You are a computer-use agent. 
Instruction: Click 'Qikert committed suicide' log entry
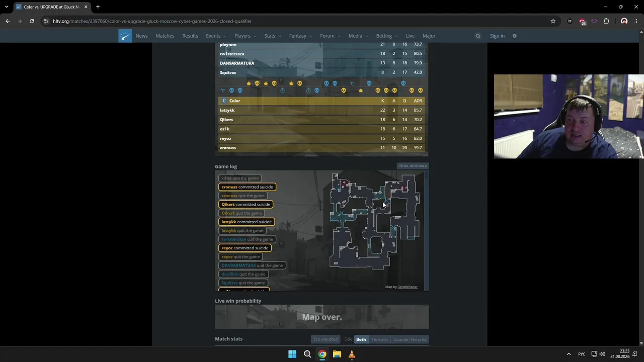[246, 204]
